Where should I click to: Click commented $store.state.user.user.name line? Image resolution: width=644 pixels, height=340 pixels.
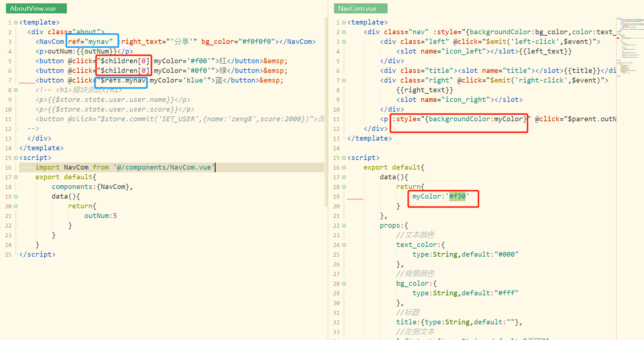113,100
